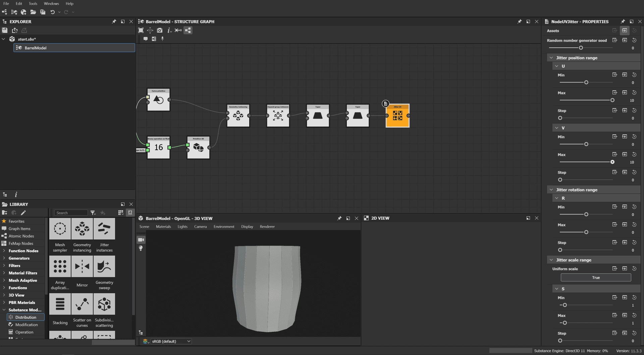This screenshot has width=644, height=355.
Task: Toggle pin on 3D View panel
Action: (339, 218)
